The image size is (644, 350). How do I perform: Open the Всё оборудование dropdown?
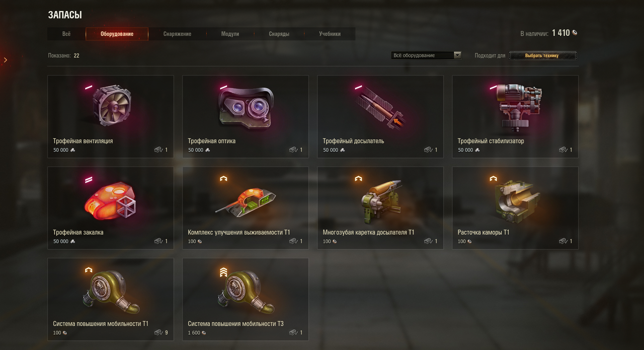pos(426,55)
